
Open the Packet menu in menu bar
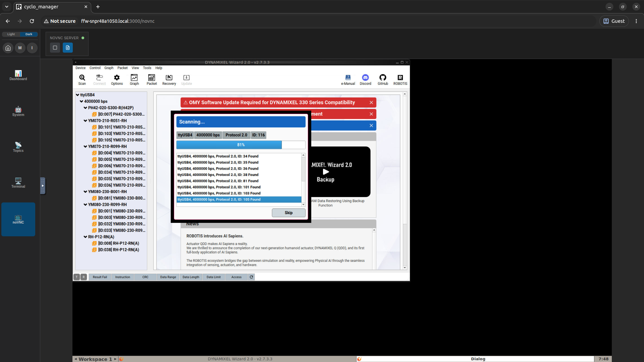122,68
